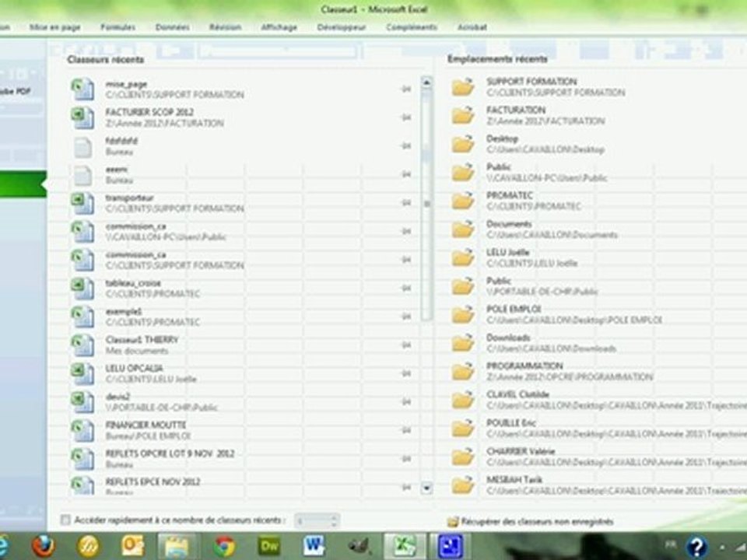
Task: Open the Windows Explorer taskbar icon
Action: (x=177, y=546)
